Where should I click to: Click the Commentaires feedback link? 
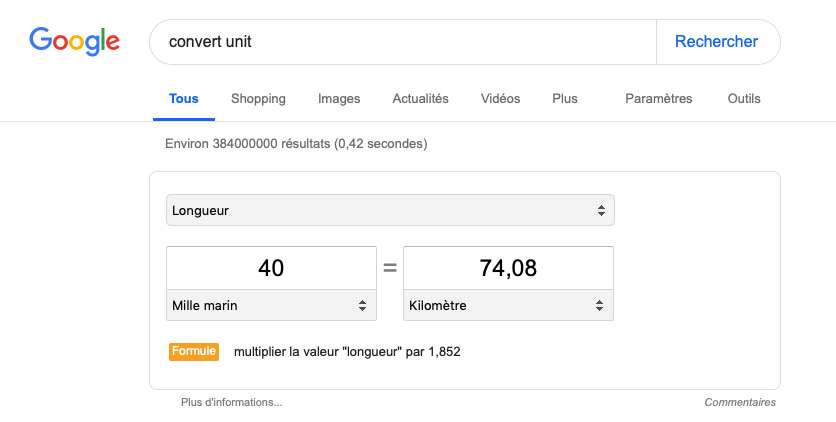tap(739, 403)
